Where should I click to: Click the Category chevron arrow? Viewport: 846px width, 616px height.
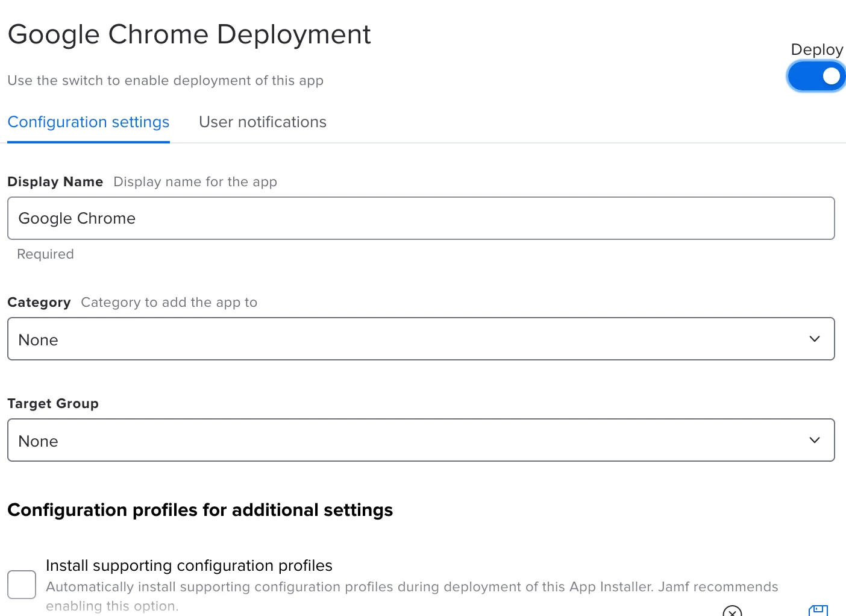[815, 339]
